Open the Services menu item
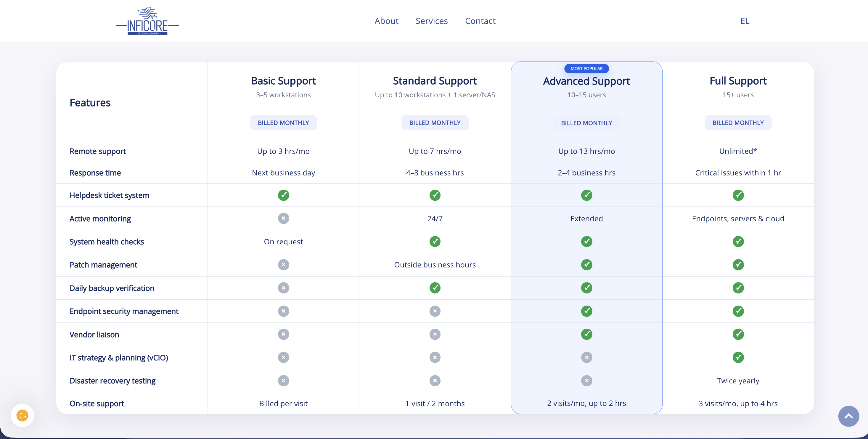Screen dimensions: 868x439 click(431, 21)
